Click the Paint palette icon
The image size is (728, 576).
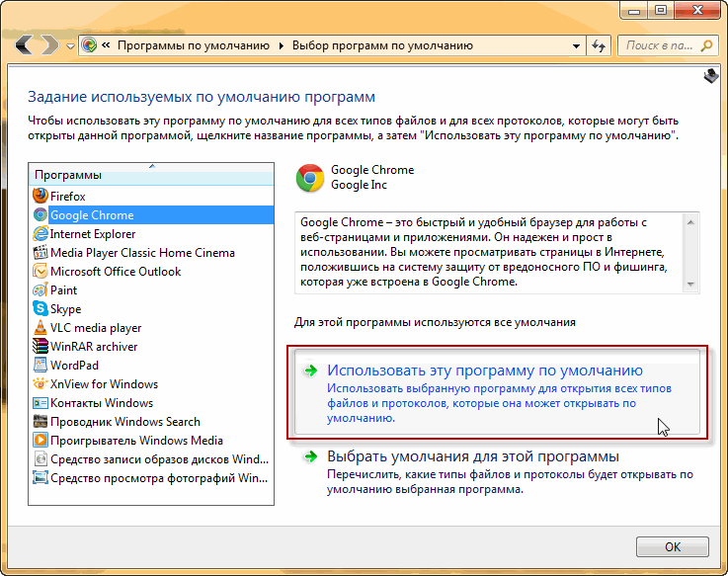(40, 289)
